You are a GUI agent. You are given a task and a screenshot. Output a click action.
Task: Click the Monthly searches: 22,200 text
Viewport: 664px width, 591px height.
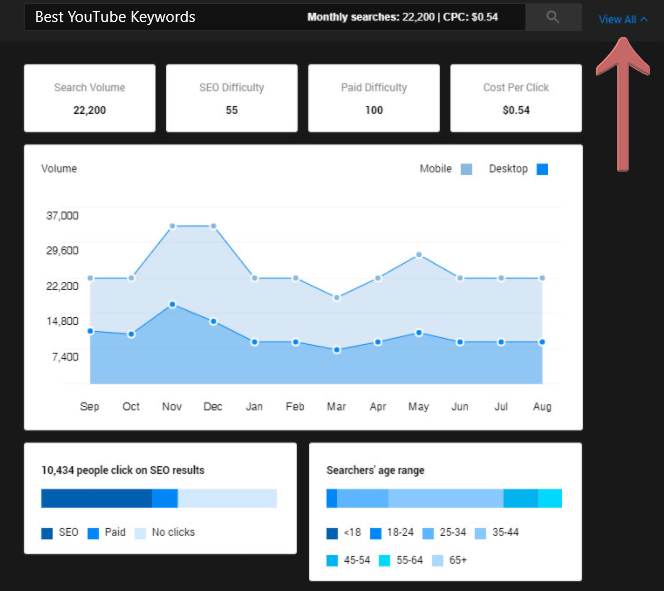(x=371, y=17)
